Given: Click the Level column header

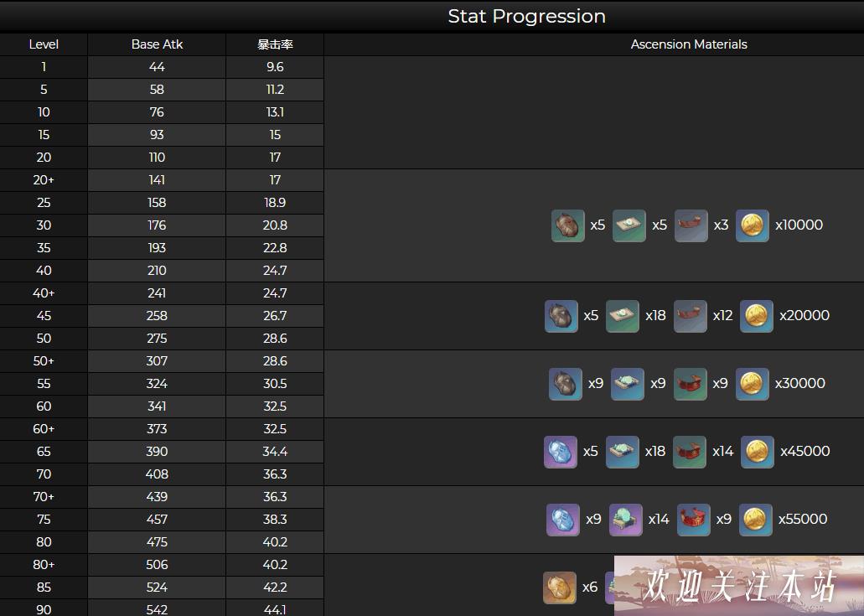Looking at the screenshot, I should click(44, 44).
